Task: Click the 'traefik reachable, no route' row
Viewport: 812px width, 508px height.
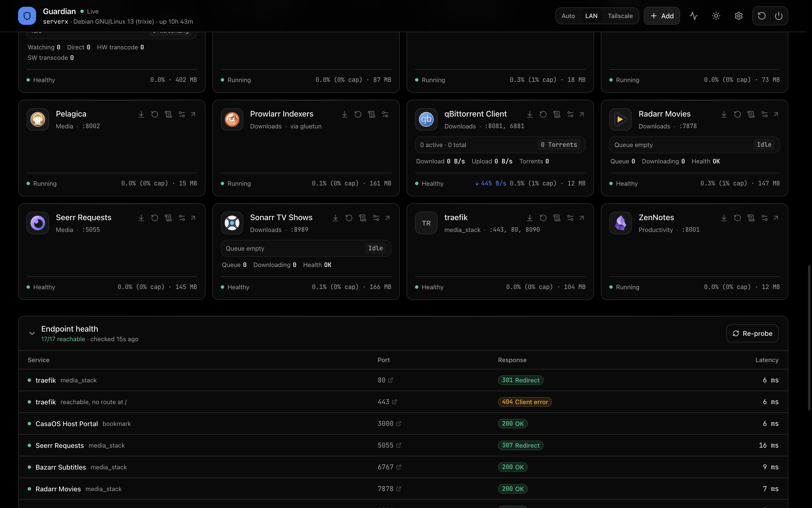Action: click(x=403, y=402)
